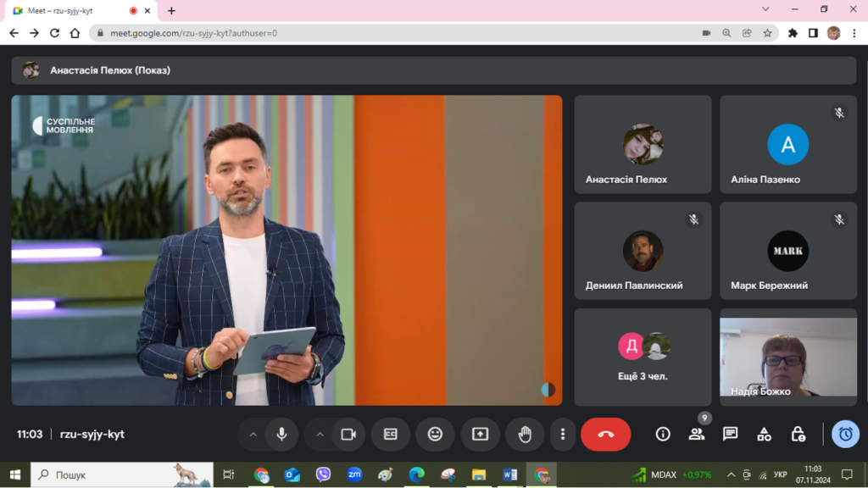Open Chrome three-dot menu
The width and height of the screenshot is (868, 488).
click(854, 33)
